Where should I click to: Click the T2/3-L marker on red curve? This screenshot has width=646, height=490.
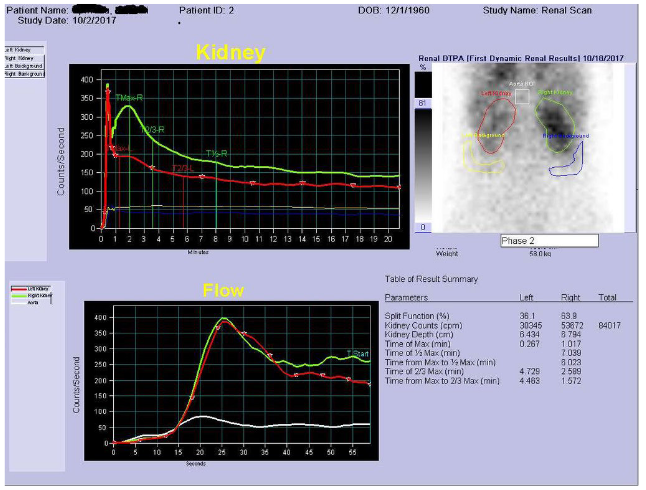point(182,169)
